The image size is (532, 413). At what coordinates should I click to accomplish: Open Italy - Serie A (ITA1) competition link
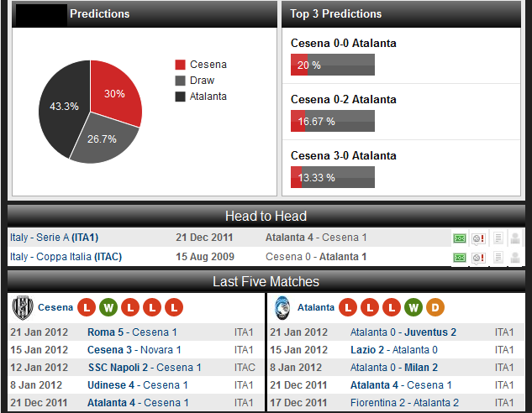54,238
